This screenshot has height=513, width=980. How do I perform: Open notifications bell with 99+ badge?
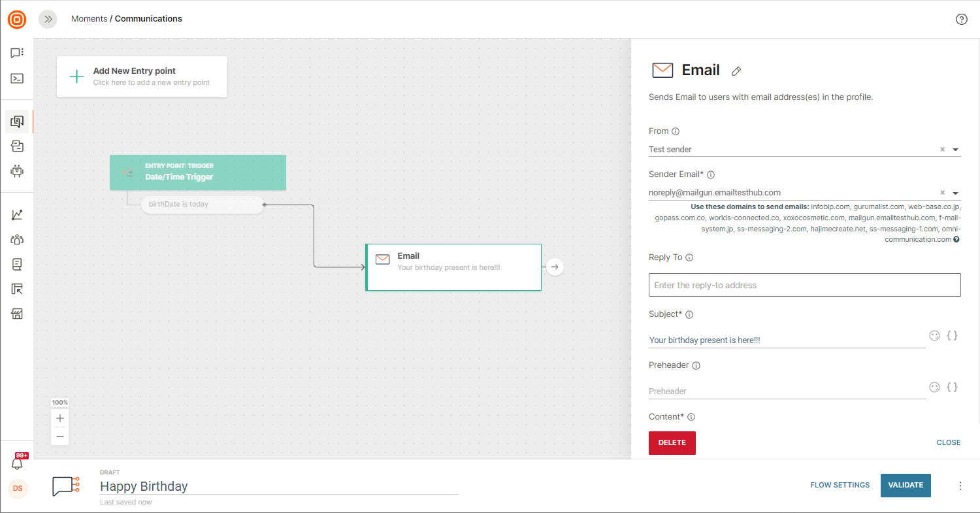click(18, 463)
